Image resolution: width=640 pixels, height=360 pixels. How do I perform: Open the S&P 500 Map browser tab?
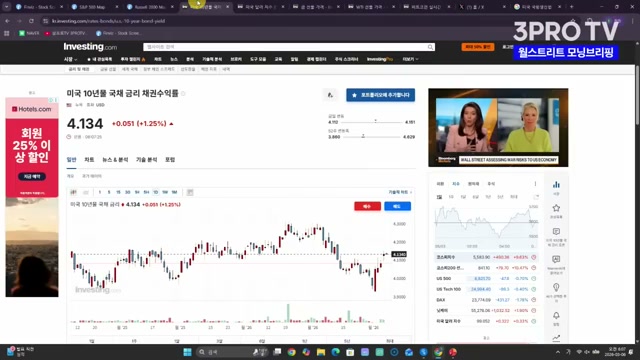click(95, 7)
